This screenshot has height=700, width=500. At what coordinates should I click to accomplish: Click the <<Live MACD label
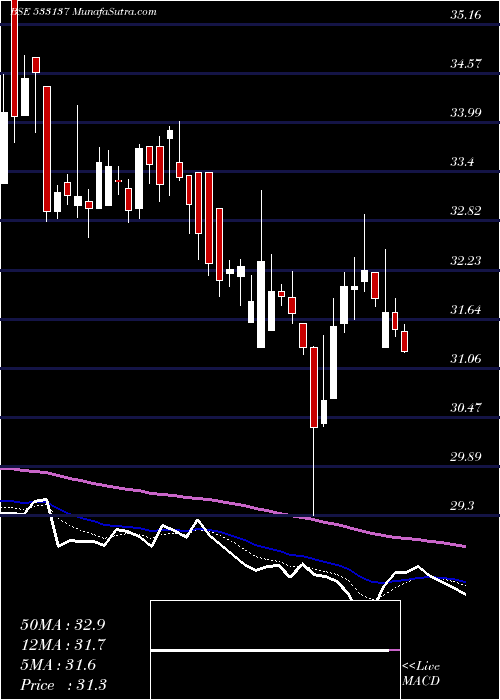421,674
